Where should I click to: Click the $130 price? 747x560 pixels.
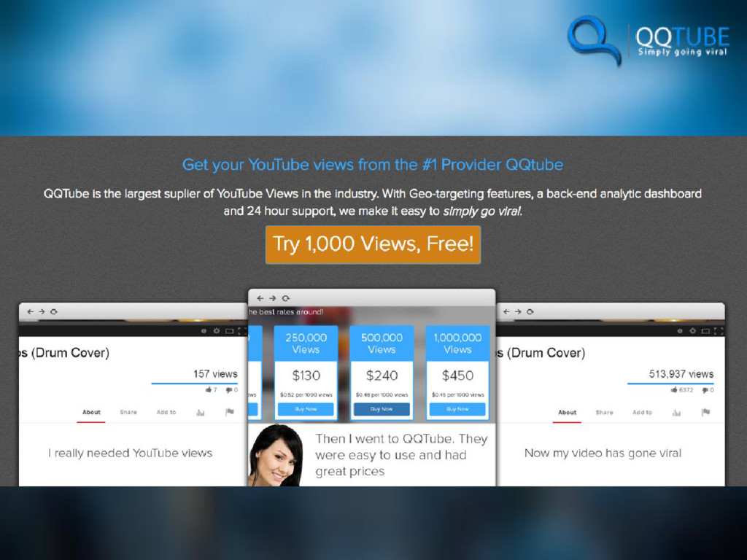click(306, 376)
